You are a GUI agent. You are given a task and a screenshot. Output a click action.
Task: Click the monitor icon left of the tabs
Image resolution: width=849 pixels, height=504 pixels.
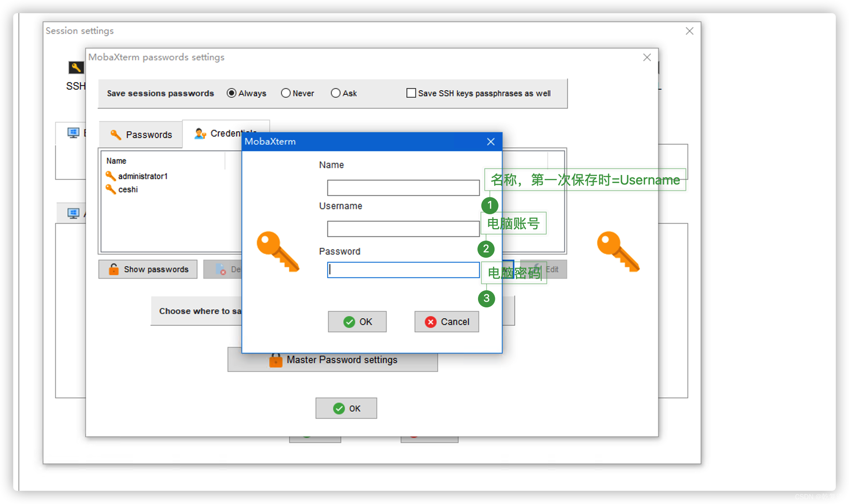pos(73,133)
